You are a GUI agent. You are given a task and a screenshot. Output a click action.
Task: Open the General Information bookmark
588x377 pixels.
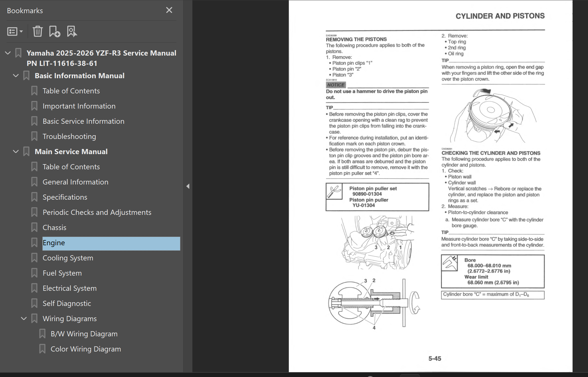(x=76, y=182)
